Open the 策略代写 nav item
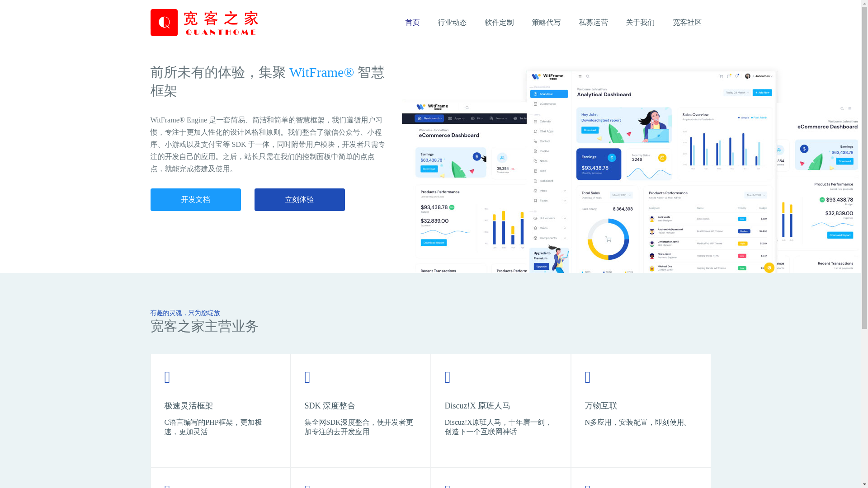Screen dimensions: 868x488 (546, 23)
